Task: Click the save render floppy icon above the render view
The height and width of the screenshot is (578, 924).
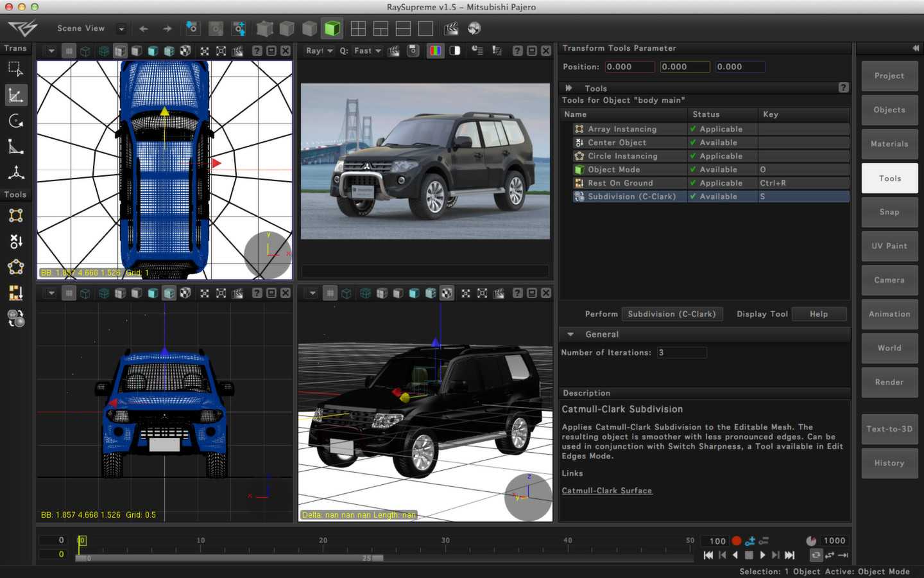Action: pyautogui.click(x=413, y=50)
